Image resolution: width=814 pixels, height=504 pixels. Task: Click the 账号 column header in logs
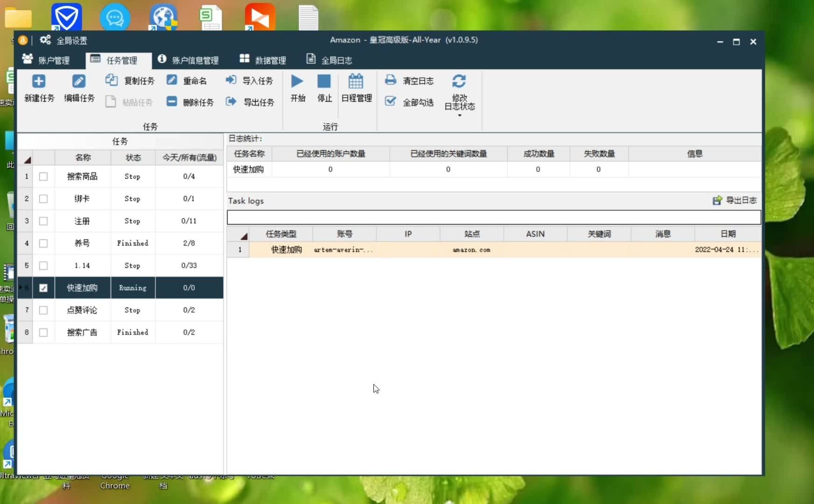tap(344, 234)
